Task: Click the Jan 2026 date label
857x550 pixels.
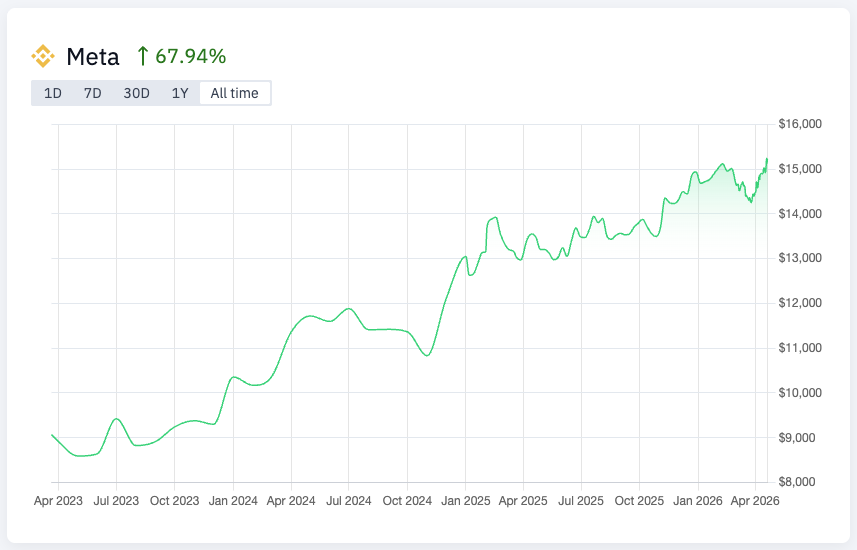Action: [698, 501]
